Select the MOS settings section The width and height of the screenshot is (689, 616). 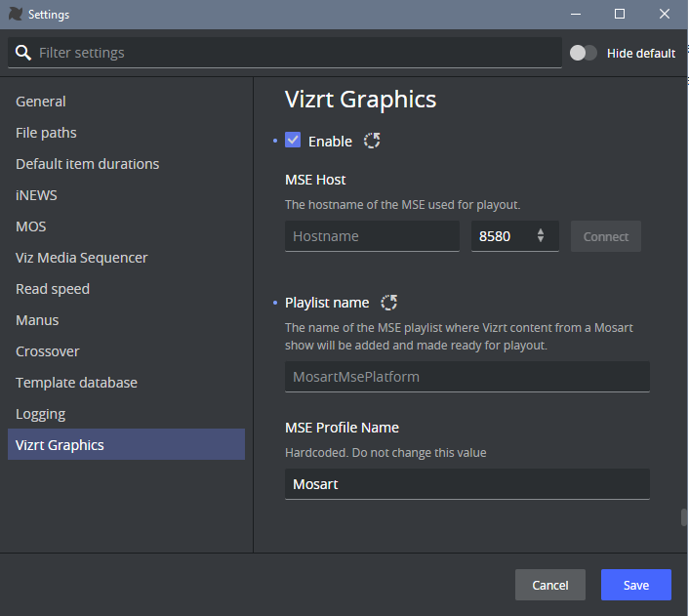126,226
